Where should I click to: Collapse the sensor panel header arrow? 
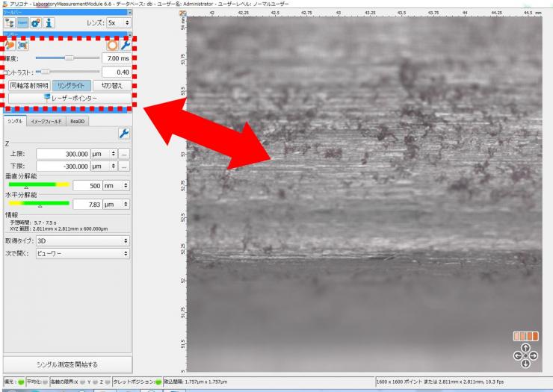click(x=129, y=34)
